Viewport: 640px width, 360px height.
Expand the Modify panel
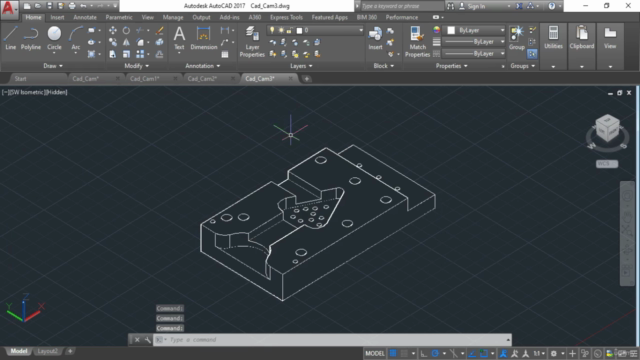pos(136,66)
